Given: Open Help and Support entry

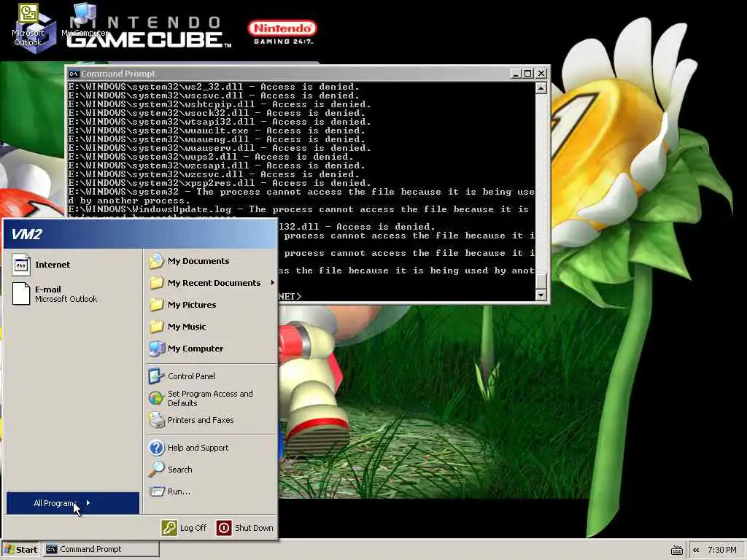Looking at the screenshot, I should point(212,448).
